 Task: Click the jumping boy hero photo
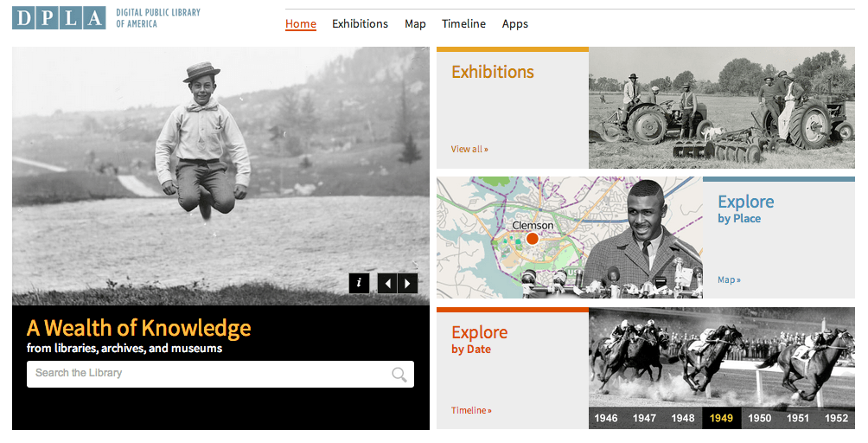[220, 177]
